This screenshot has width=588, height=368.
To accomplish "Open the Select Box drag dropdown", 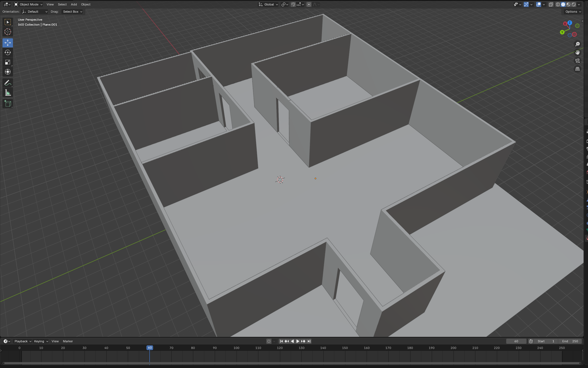I will (72, 12).
